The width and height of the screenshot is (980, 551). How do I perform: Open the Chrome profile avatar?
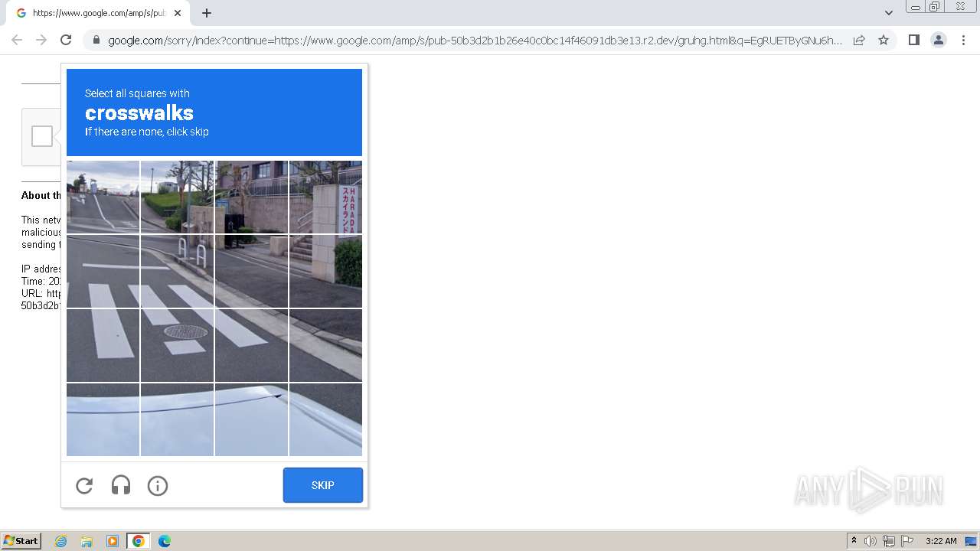click(939, 40)
